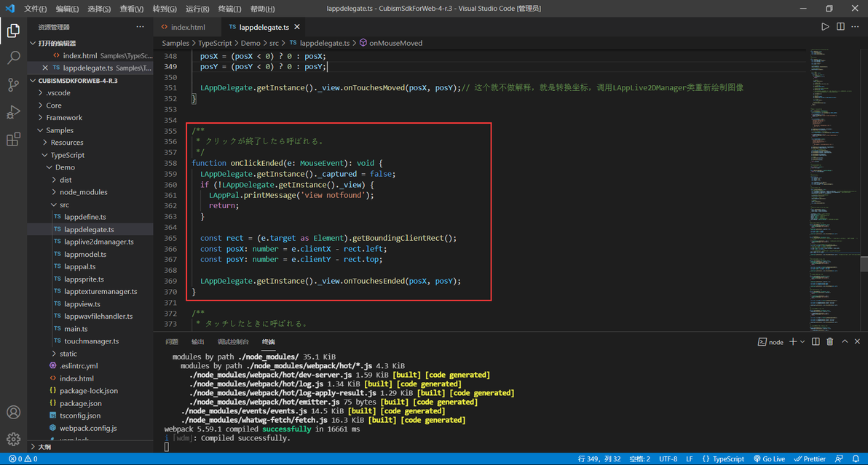
Task: Split the terminal panel
Action: click(x=816, y=342)
